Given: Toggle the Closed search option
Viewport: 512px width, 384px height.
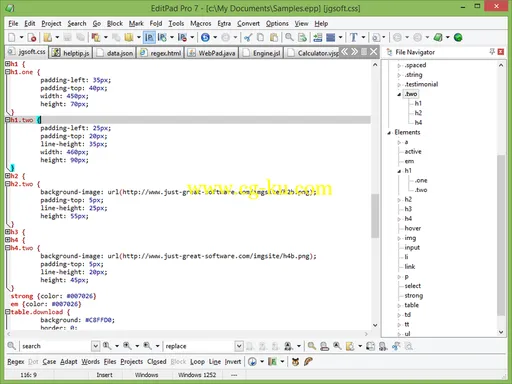Looking at the screenshot, I should 157,362.
